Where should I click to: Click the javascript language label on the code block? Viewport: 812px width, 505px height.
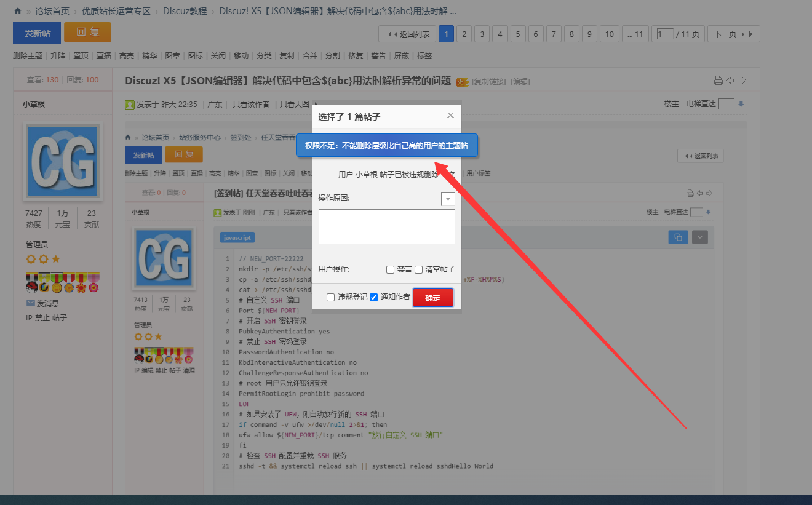(237, 237)
